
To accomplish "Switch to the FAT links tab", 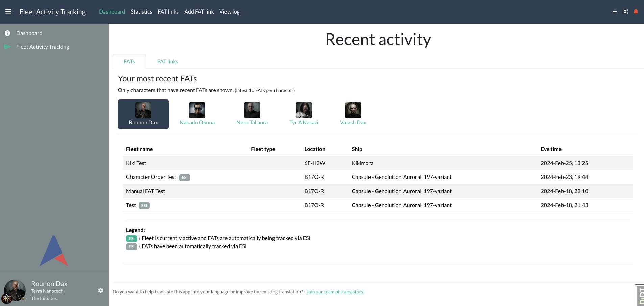I will [168, 61].
